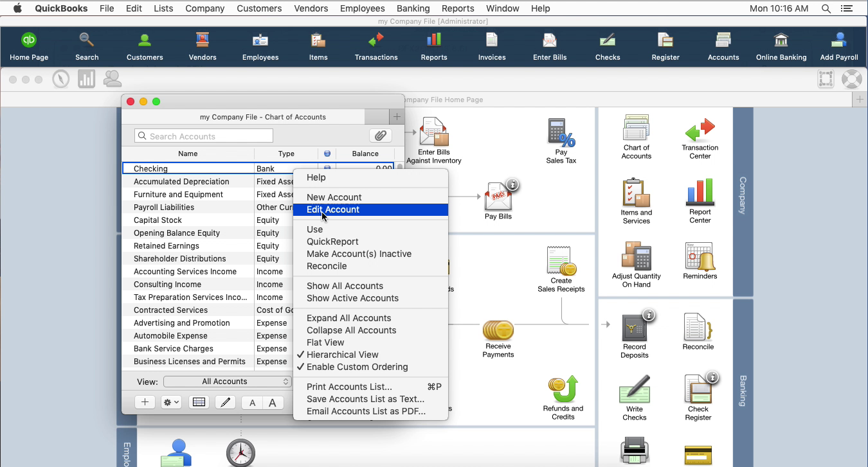Decrease font size with small A
Screen dimensions: 868x467
point(252,402)
